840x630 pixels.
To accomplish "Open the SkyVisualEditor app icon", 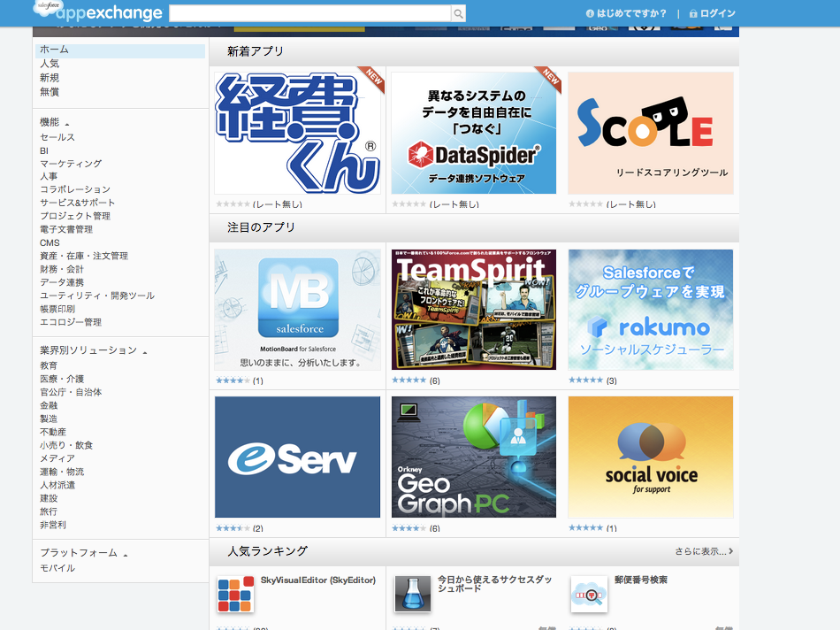I will [235, 594].
